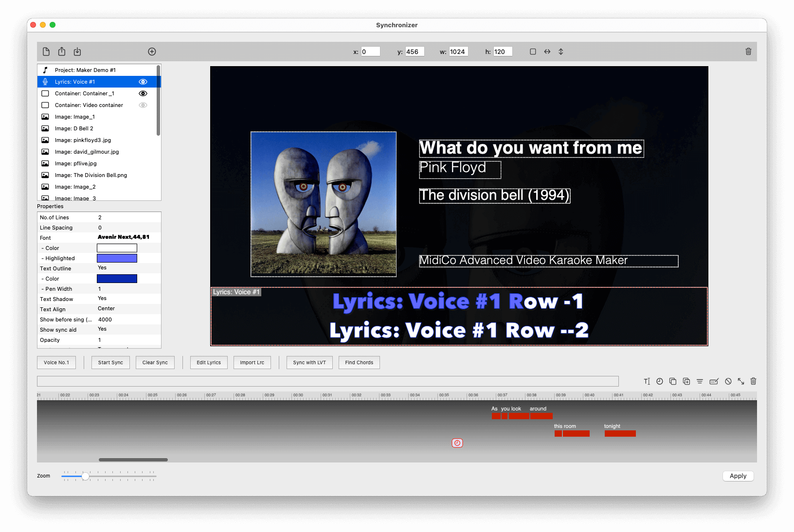Screen dimensions: 794x532
Task: Open the Voice No.1 selector
Action: (56, 362)
